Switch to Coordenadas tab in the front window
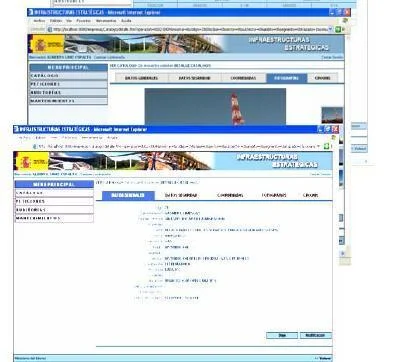The image size is (420, 362). [230, 195]
